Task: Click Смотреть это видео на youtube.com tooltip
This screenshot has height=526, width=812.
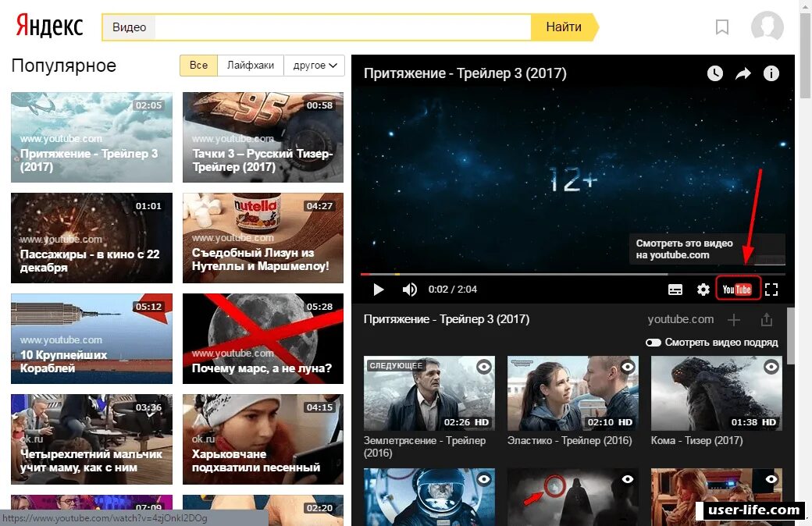Action: tap(707, 249)
